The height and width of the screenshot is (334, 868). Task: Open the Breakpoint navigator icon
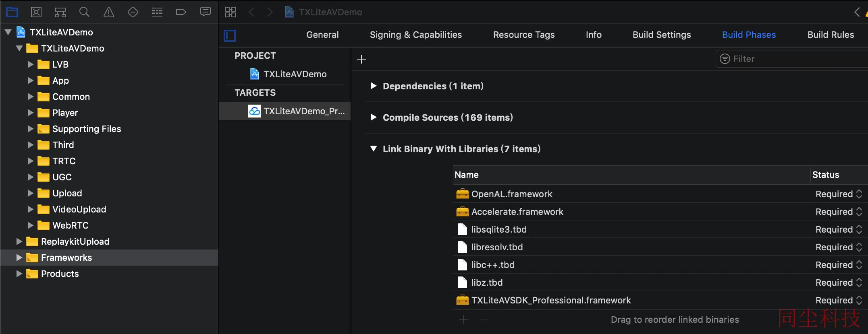181,12
